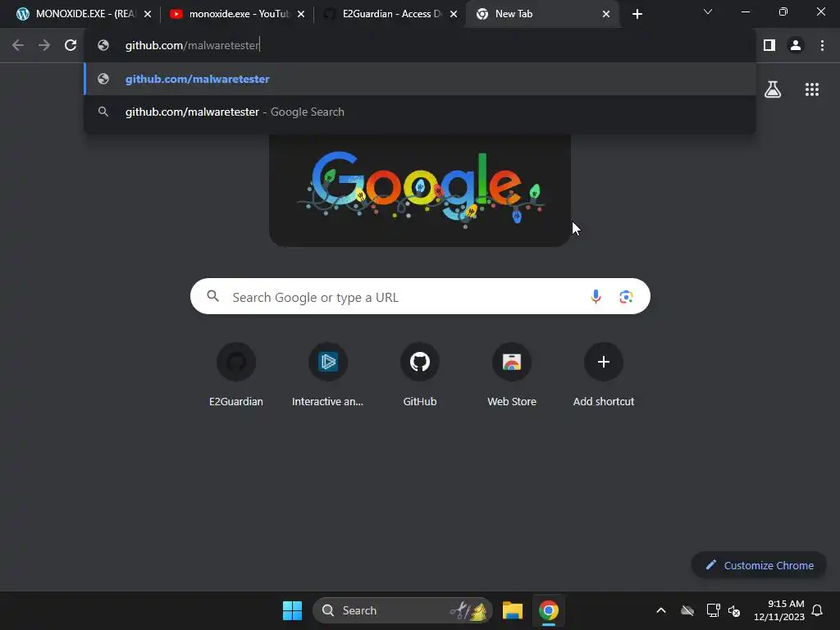Select the New Tab tab
Image resolution: width=840 pixels, height=630 pixels.
542,14
